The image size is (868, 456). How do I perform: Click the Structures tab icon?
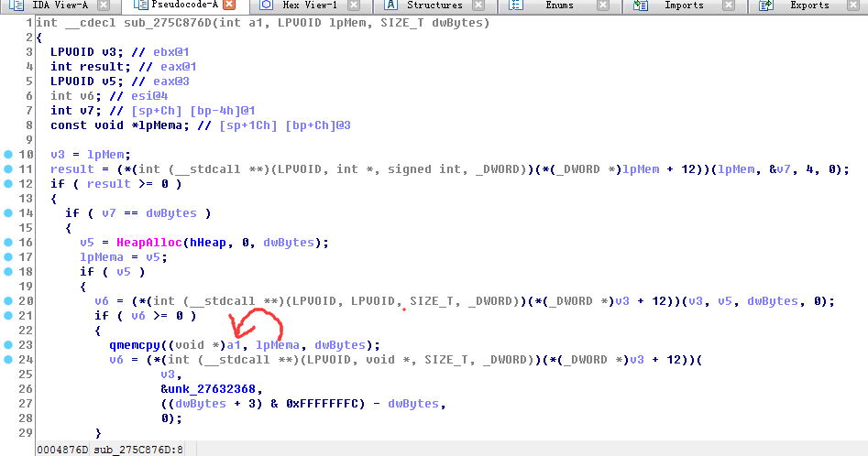click(390, 6)
